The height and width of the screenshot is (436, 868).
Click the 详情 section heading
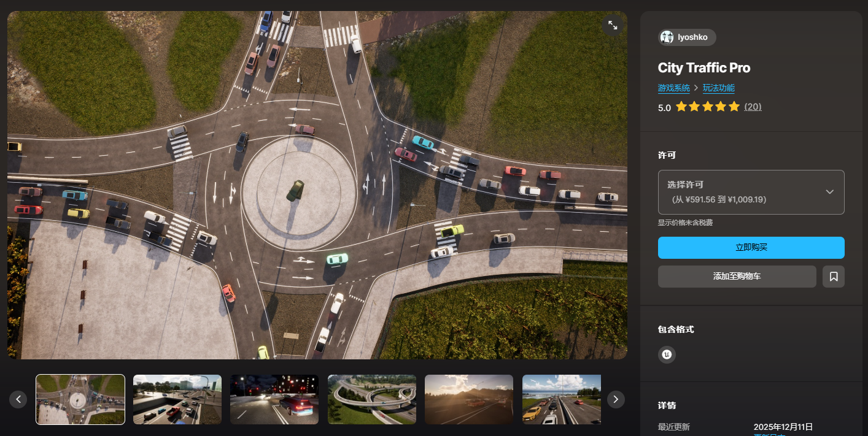coord(667,405)
